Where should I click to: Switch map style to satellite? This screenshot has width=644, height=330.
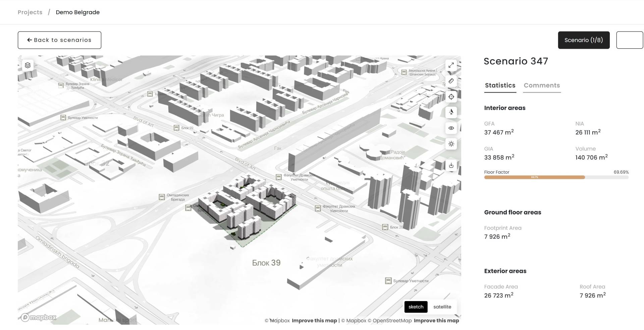click(442, 307)
